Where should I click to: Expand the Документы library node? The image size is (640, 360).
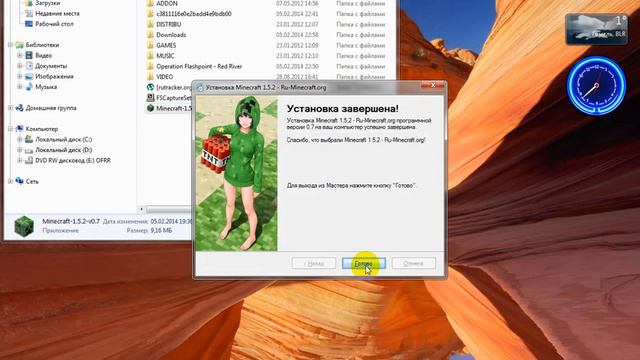(20, 66)
